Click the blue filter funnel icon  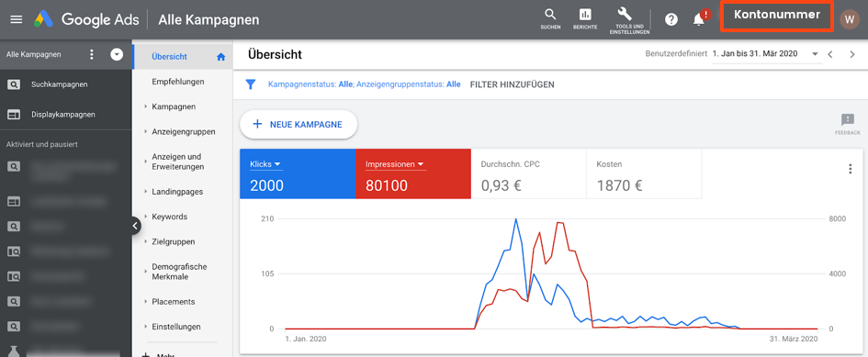coord(251,84)
